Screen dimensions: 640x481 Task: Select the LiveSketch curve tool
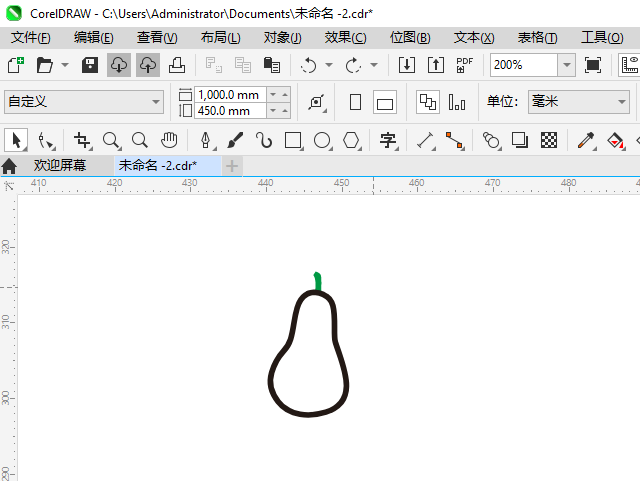[264, 140]
